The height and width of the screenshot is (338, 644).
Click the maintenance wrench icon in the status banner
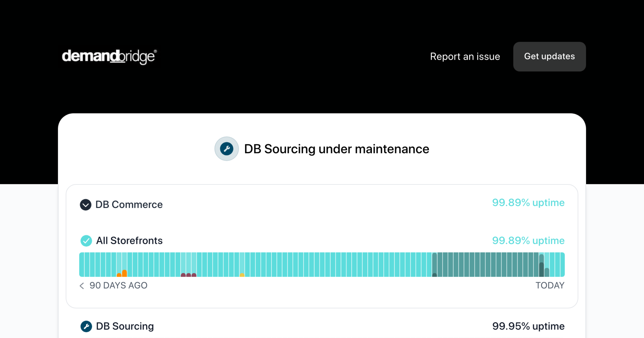[x=226, y=149]
